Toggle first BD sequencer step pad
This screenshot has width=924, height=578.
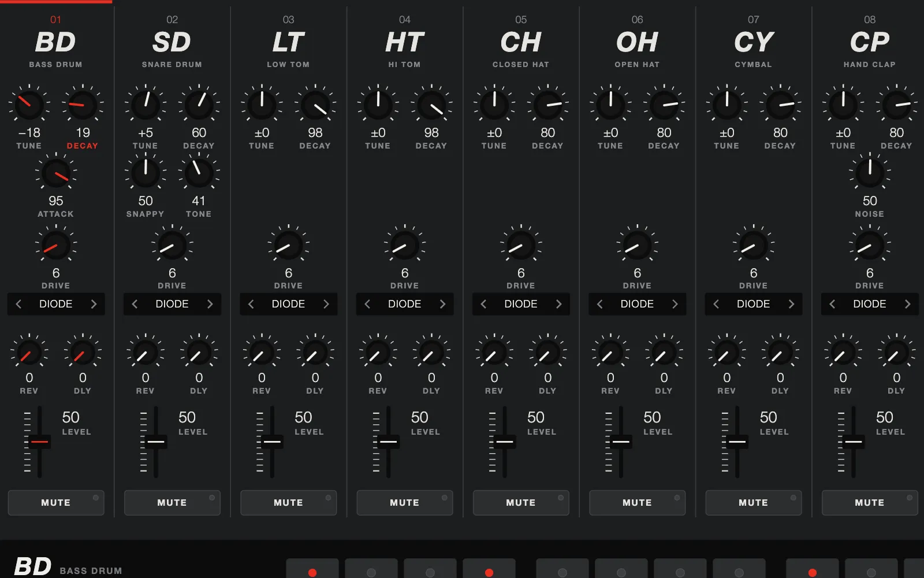point(312,569)
